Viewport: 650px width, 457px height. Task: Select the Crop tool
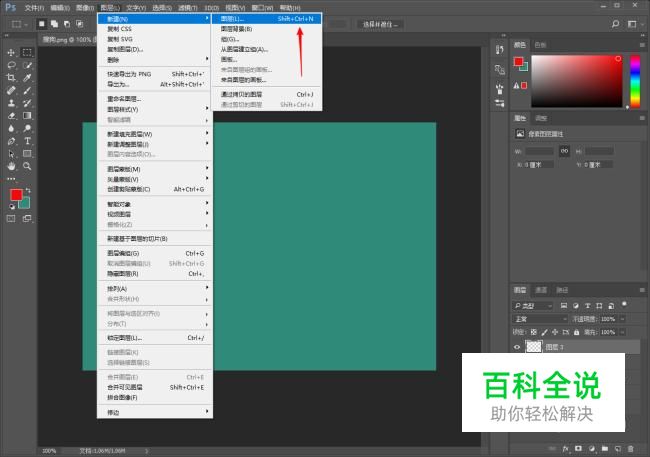(x=11, y=78)
